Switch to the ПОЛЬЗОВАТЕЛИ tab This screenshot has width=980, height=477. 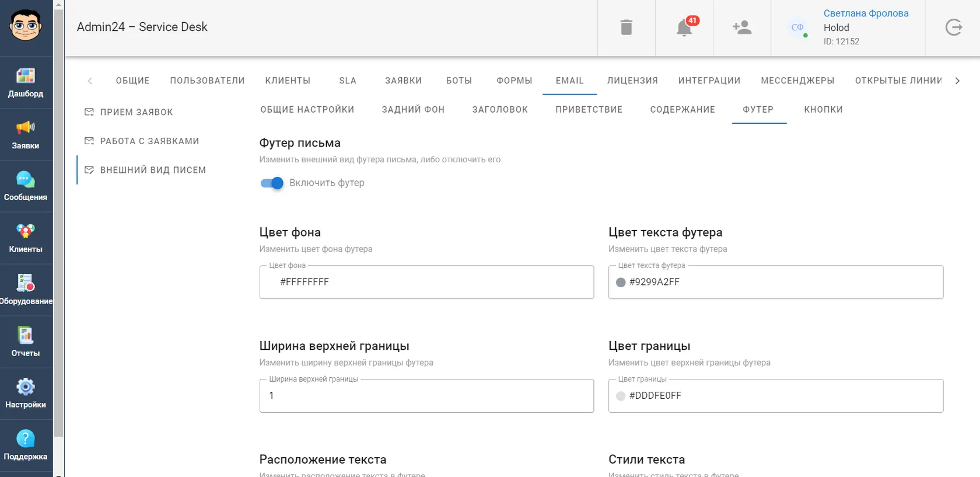[208, 81]
